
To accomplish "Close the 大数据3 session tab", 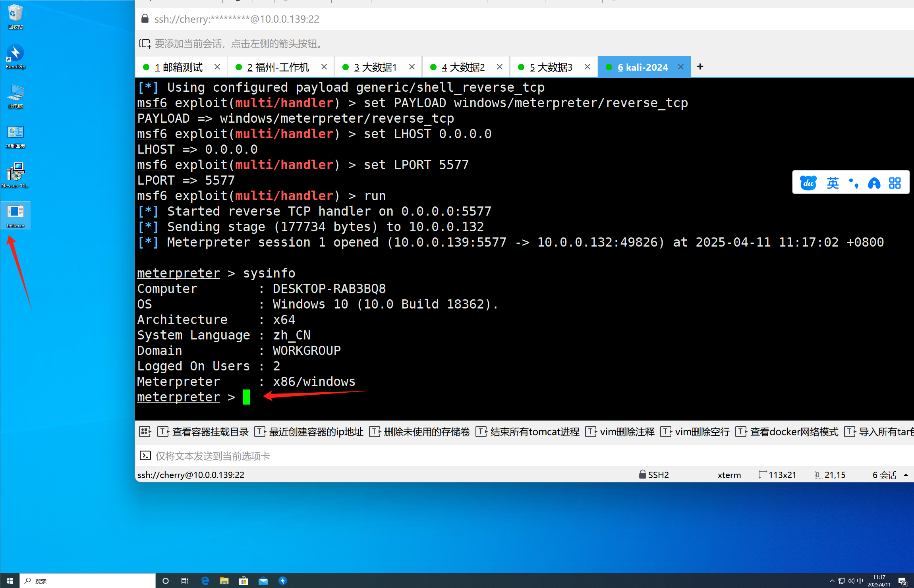I will pos(587,67).
